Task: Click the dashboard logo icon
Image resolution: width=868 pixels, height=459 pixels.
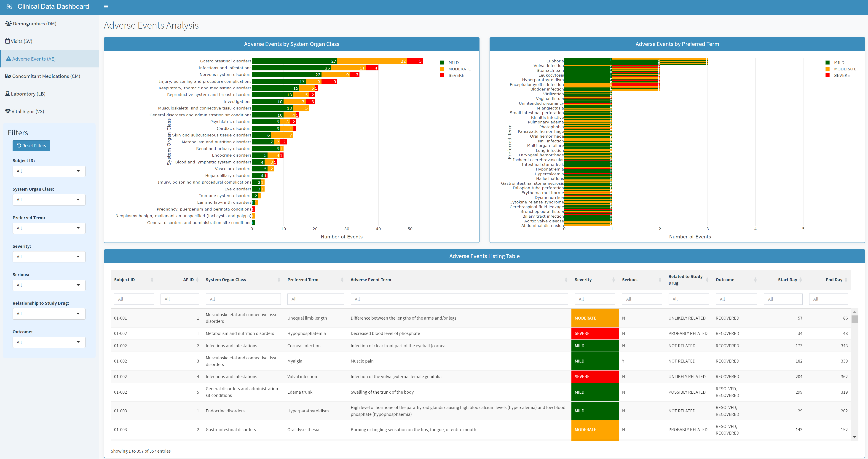Action: (9, 6)
